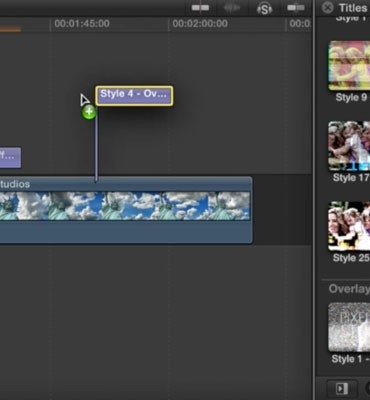The width and height of the screenshot is (370, 400).
Task: Toggle video skimming in timeline toolbar
Action: click(200, 8)
